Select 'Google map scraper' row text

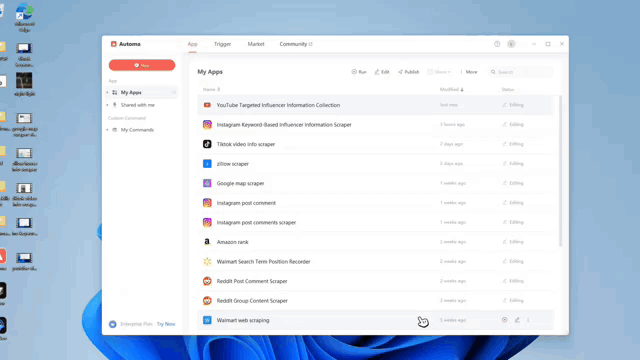[x=240, y=183]
